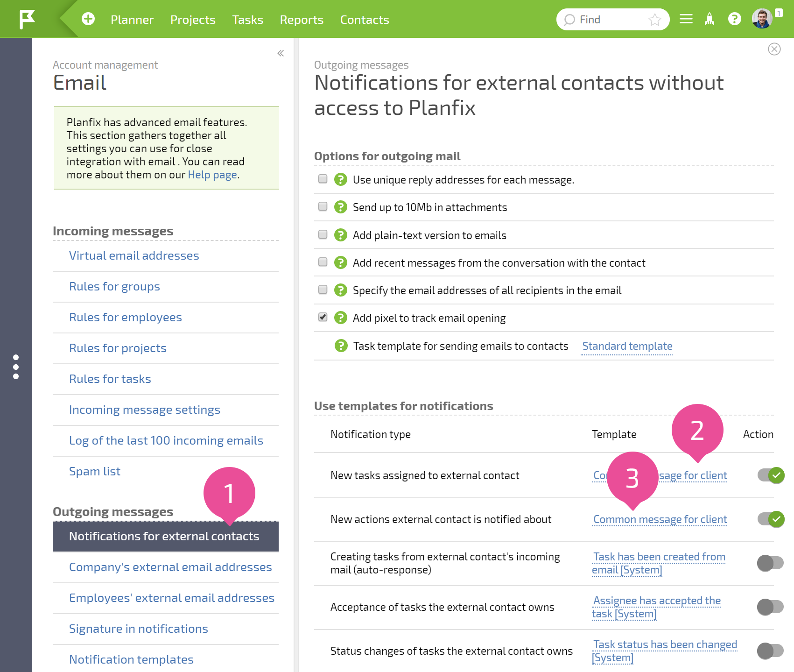794x672 pixels.
Task: Change template for New tasks assigned row
Action: (693, 475)
